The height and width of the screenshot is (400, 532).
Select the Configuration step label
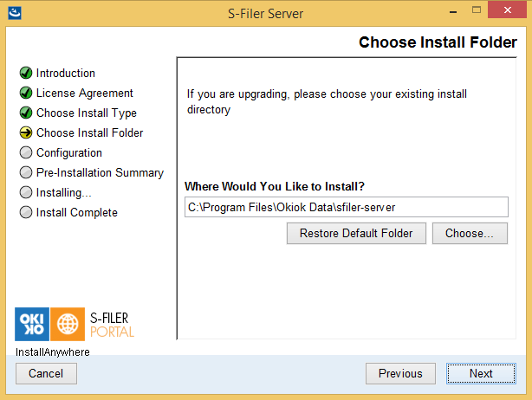[69, 153]
